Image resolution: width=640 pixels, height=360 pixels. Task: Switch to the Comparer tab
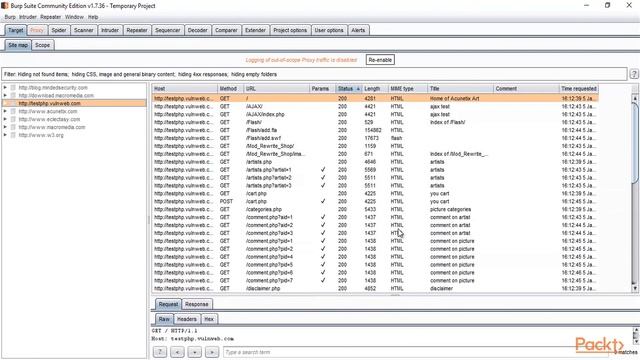(x=226, y=30)
